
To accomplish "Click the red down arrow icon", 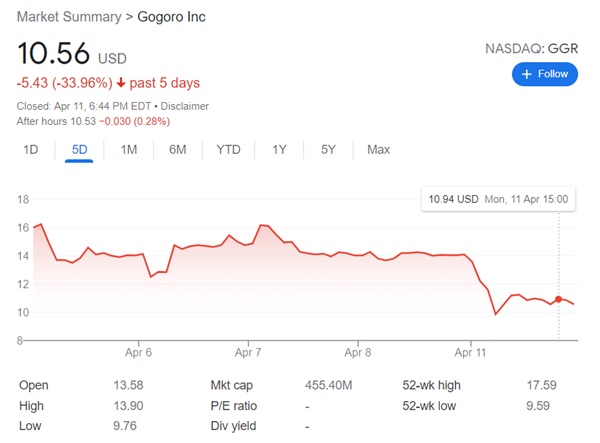I will click(x=120, y=81).
